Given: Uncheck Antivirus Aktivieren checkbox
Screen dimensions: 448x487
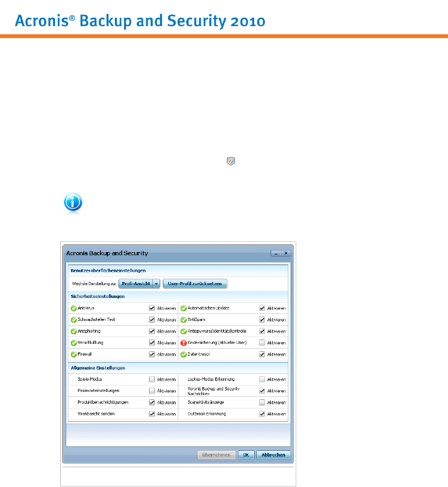Looking at the screenshot, I should pos(152,308).
